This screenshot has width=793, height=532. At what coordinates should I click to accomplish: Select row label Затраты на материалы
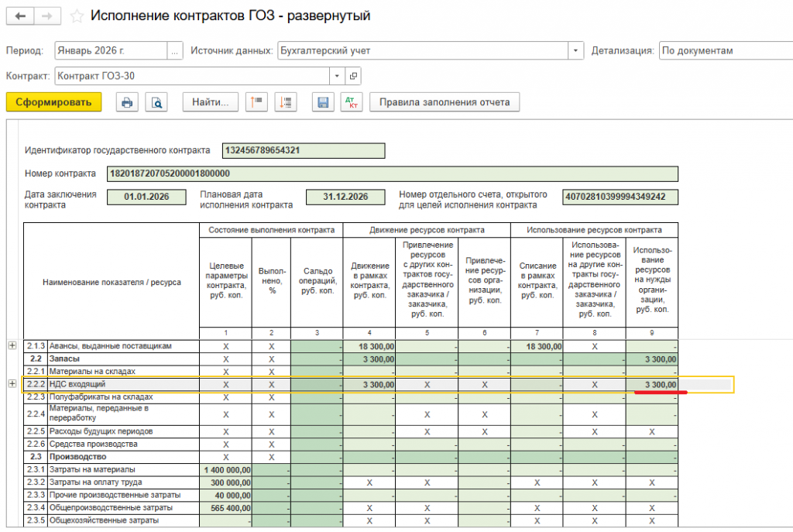[92, 469]
